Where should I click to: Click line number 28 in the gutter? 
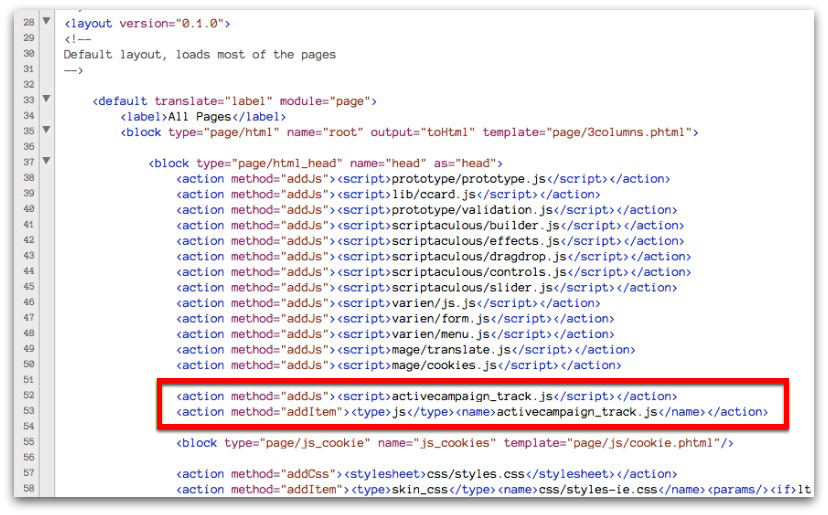(x=29, y=22)
